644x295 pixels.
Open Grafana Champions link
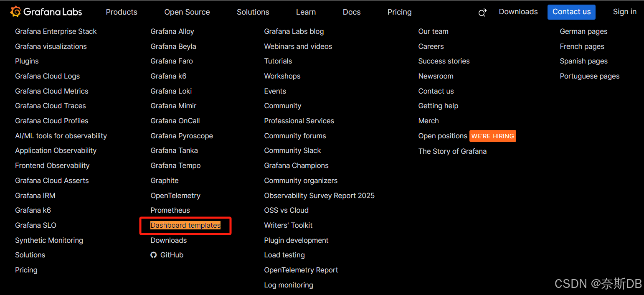[x=296, y=165]
